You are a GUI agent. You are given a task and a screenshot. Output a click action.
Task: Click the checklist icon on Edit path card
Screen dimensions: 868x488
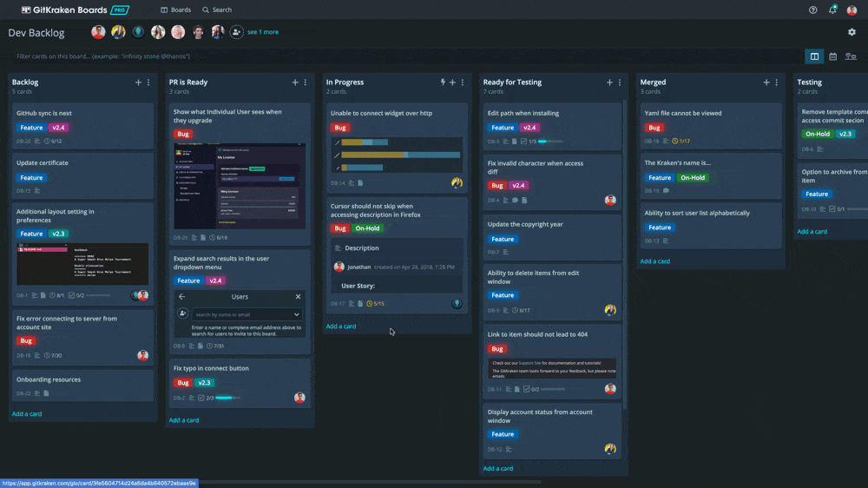click(x=523, y=142)
